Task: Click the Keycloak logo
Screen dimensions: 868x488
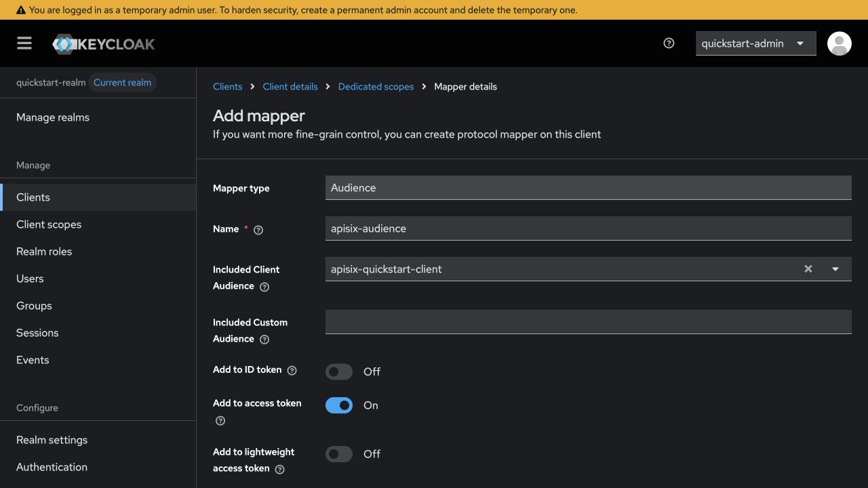Action: point(104,44)
